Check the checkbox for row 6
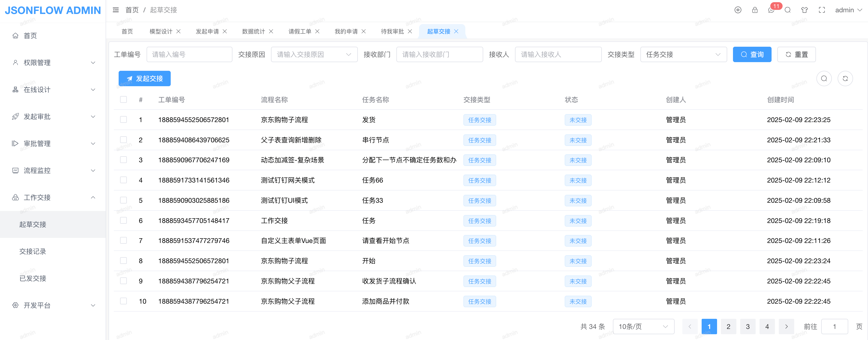868x340 pixels. coord(124,220)
